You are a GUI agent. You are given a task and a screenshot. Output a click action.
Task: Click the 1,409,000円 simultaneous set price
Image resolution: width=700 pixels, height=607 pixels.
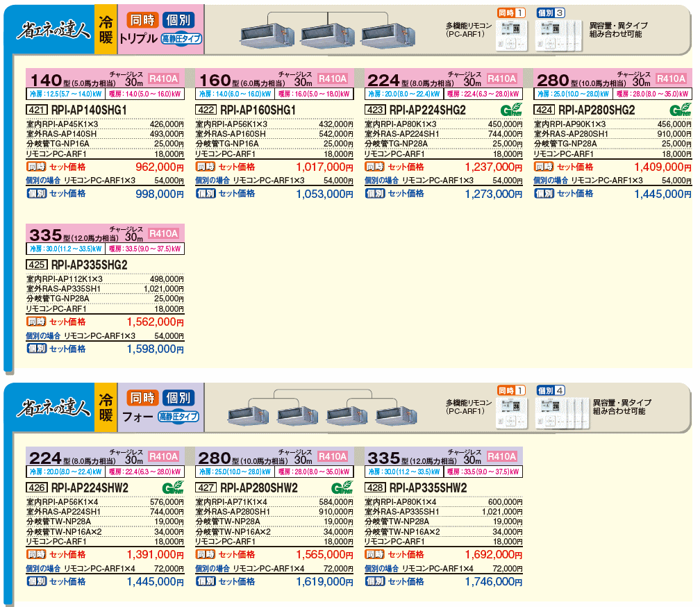663,167
